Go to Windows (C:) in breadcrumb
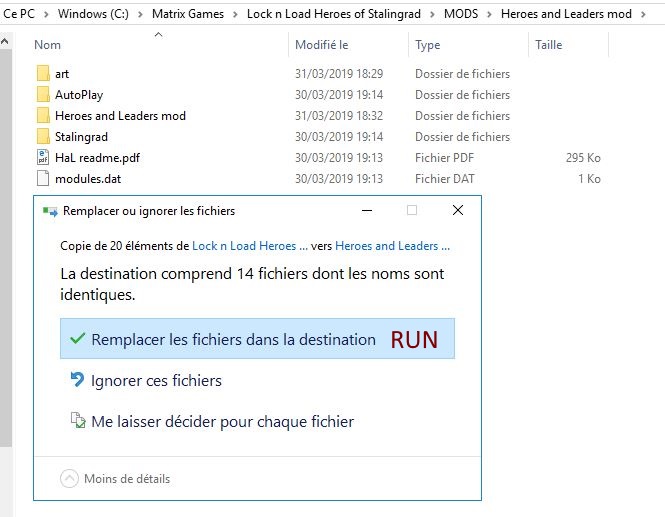 (93, 14)
